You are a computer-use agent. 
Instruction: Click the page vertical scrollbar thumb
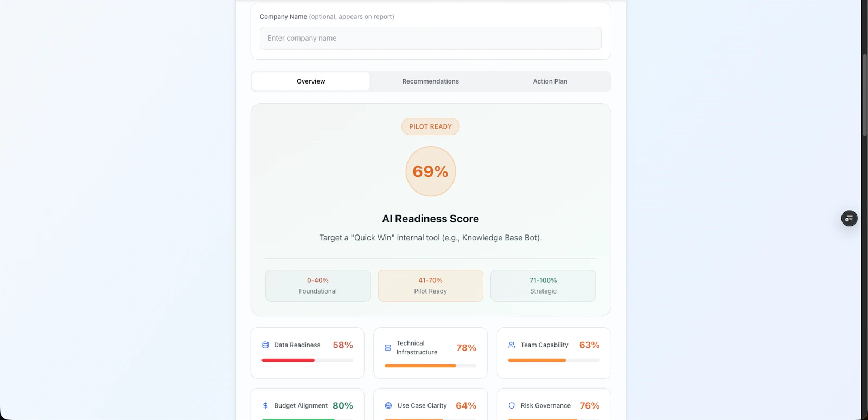pyautogui.click(x=865, y=95)
